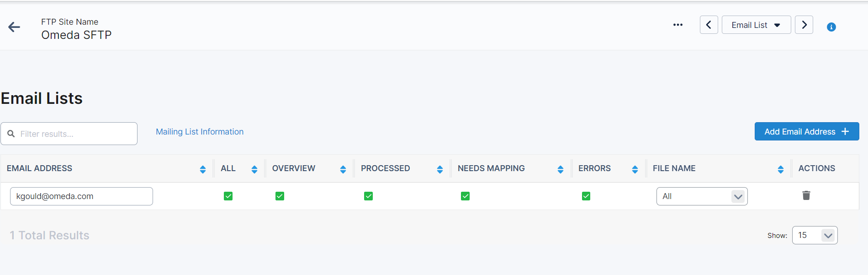Screen dimensions: 868x275
Task: Go to previous section with left chevron
Action: [709, 25]
